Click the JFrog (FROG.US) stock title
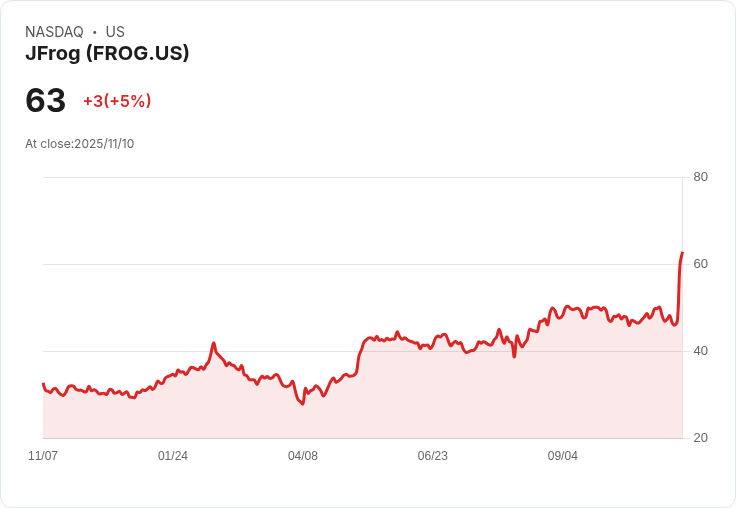This screenshot has width=736, height=508. (107, 54)
